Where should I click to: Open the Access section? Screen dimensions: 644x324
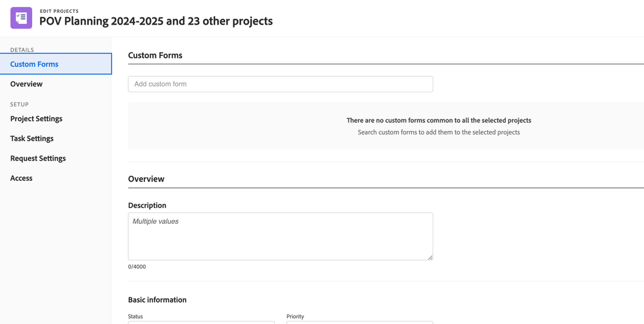tap(21, 178)
